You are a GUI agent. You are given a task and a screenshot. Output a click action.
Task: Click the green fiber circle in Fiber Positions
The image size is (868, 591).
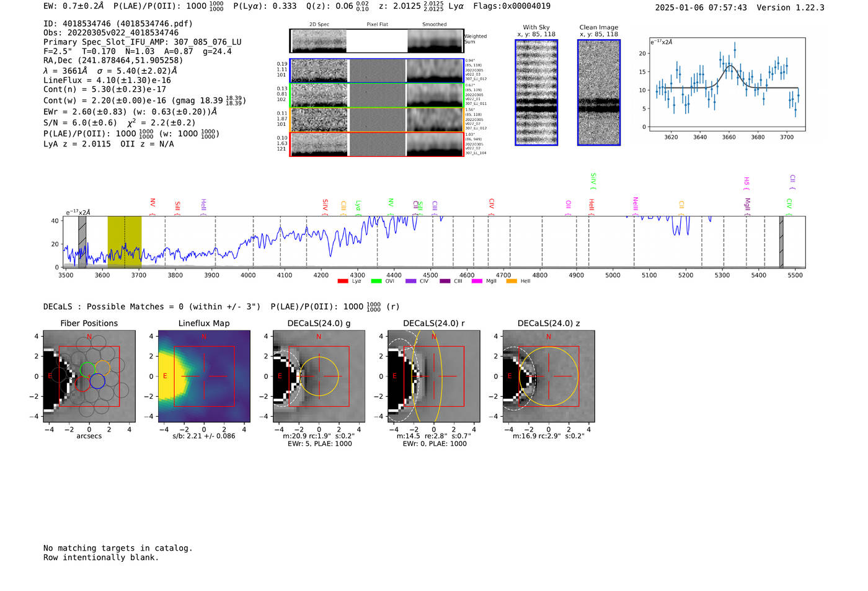[x=87, y=370]
